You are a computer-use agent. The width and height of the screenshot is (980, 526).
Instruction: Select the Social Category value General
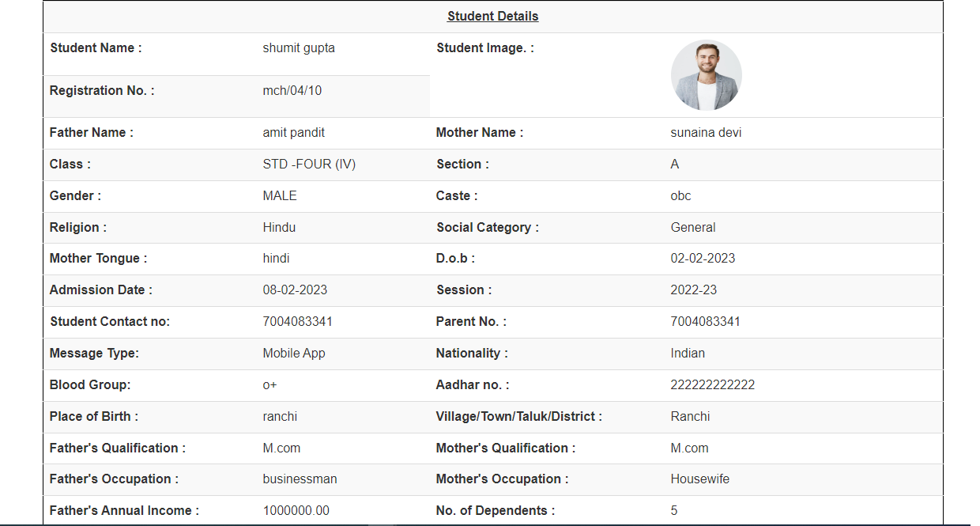693,228
